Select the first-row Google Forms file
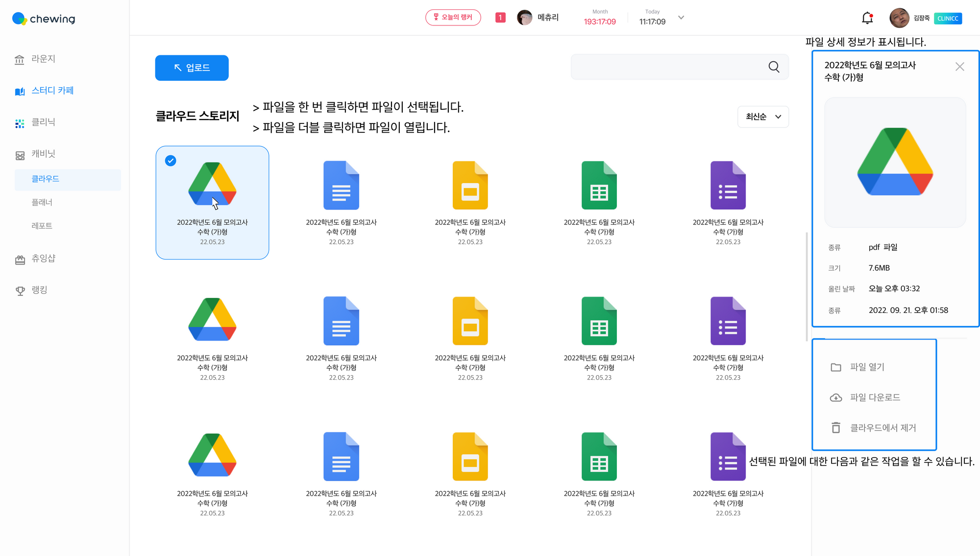This screenshot has width=980, height=556. coord(728,202)
